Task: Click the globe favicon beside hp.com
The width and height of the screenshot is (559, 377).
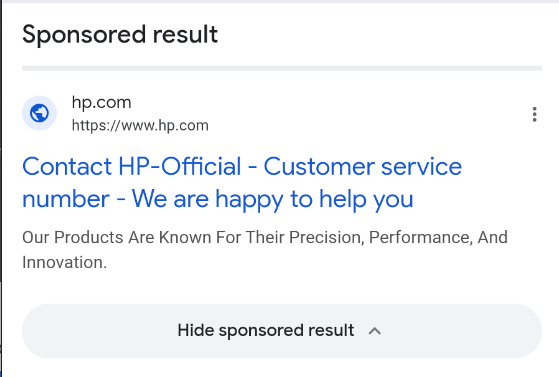Action: pyautogui.click(x=39, y=113)
